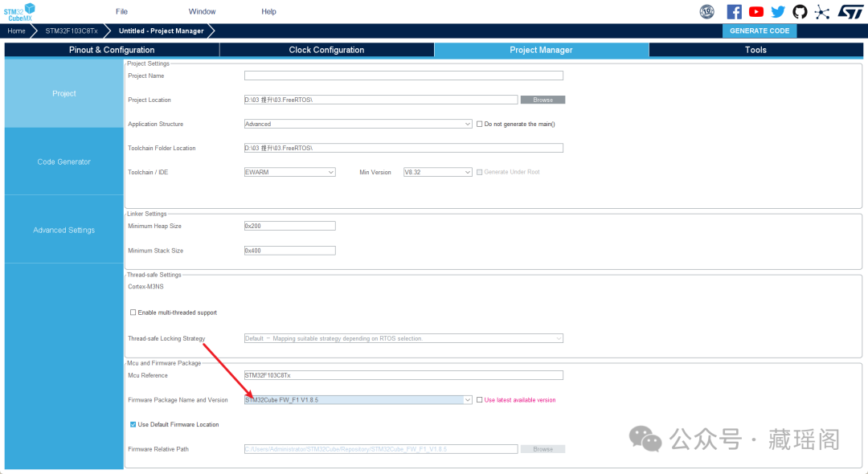Enable 'Do not generate the main()' checkbox

tap(480, 124)
